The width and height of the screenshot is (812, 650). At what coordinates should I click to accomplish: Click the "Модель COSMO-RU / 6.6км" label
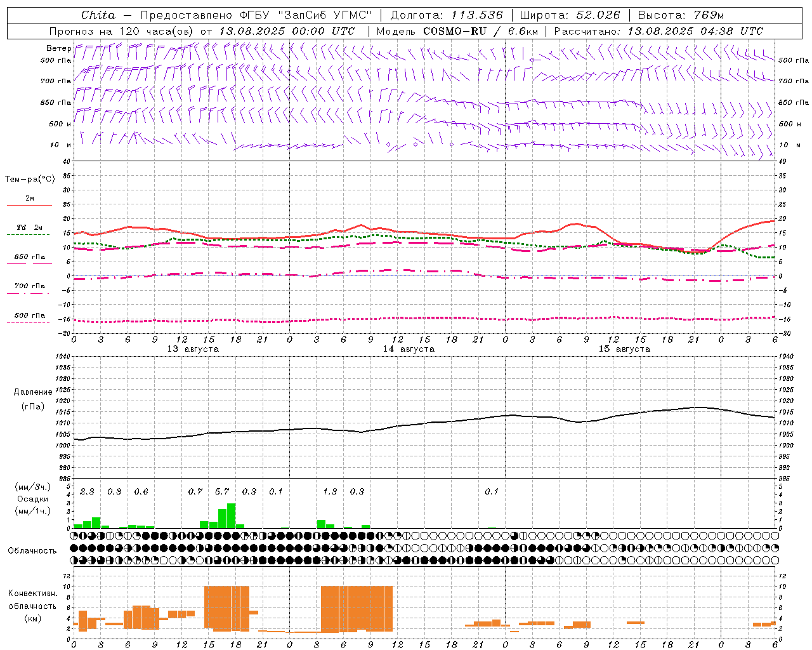tap(457, 31)
